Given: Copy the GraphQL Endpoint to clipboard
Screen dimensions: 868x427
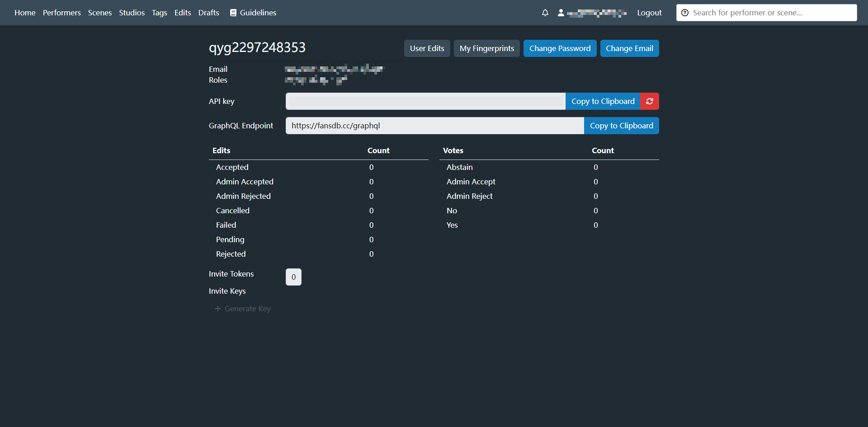Looking at the screenshot, I should coord(621,126).
